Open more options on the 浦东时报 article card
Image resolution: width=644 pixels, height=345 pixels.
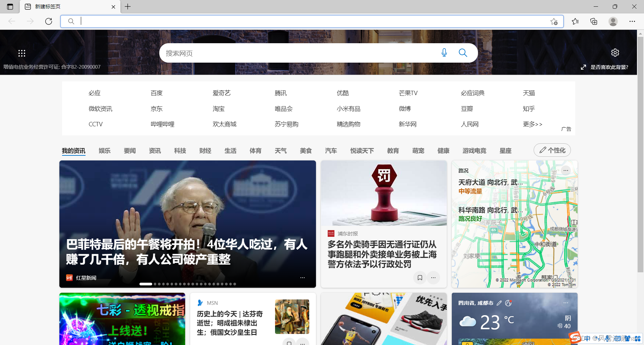[433, 277]
